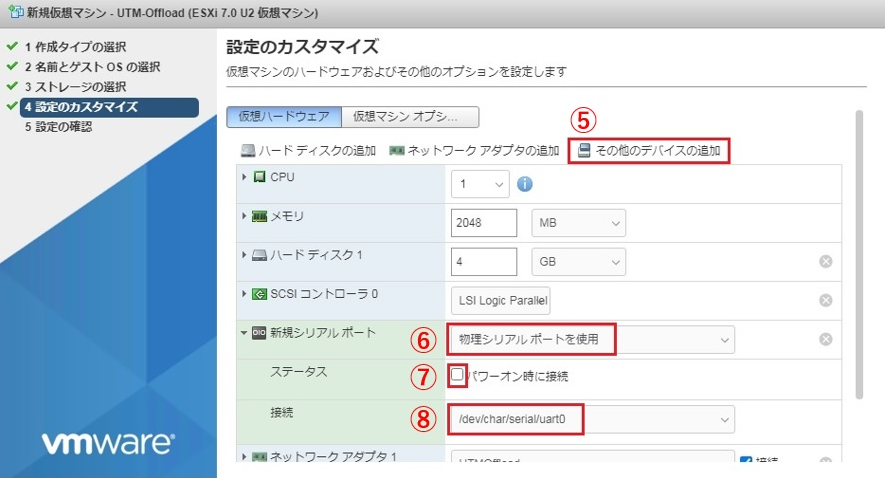Open the hard disk GB unit dropdown
885x478 pixels.
tap(578, 261)
